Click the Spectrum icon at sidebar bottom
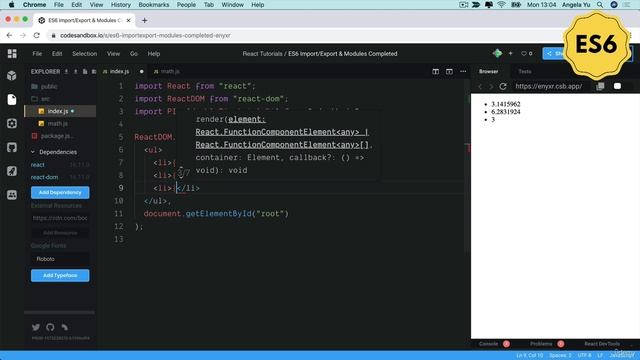The width and height of the screenshot is (640, 360). (64, 327)
